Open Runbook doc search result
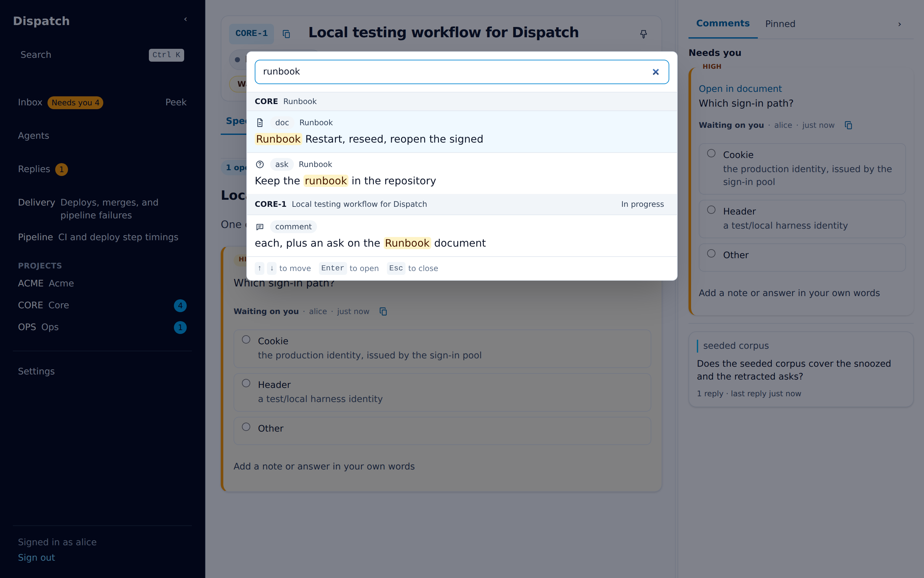 click(462, 132)
